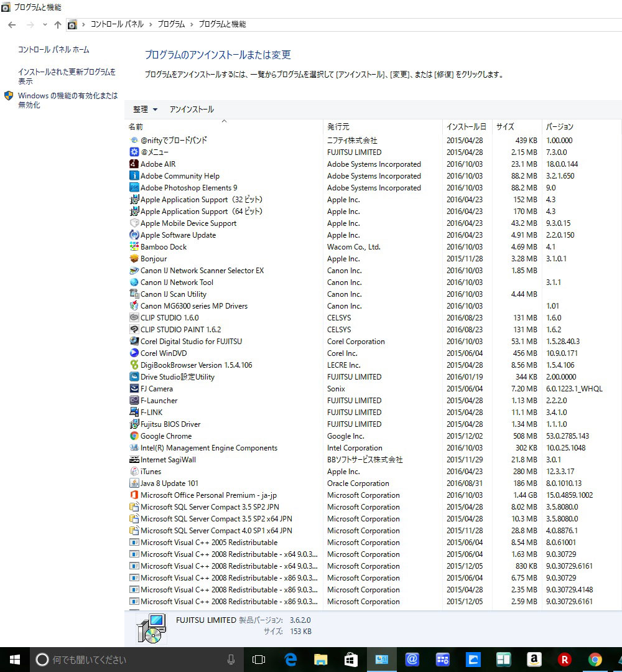This screenshot has height=672, width=622.
Task: Click the Bonjour program icon
Action: (134, 258)
